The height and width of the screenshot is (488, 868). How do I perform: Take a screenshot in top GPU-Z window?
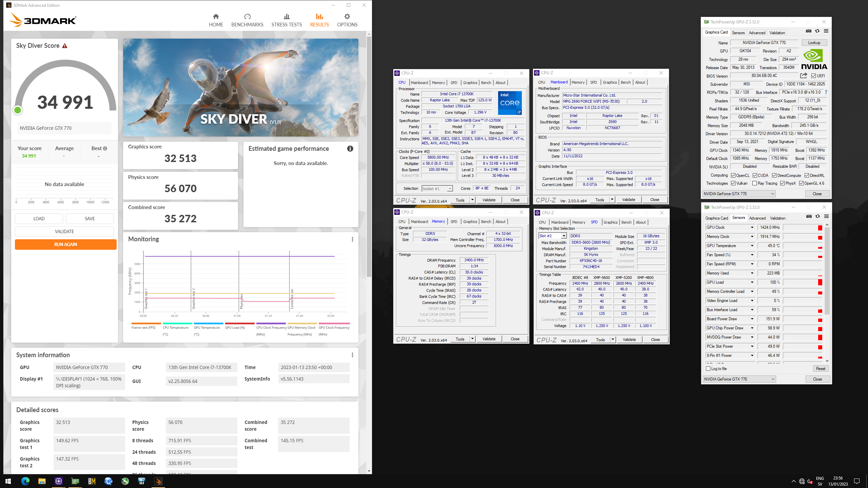[x=808, y=31]
